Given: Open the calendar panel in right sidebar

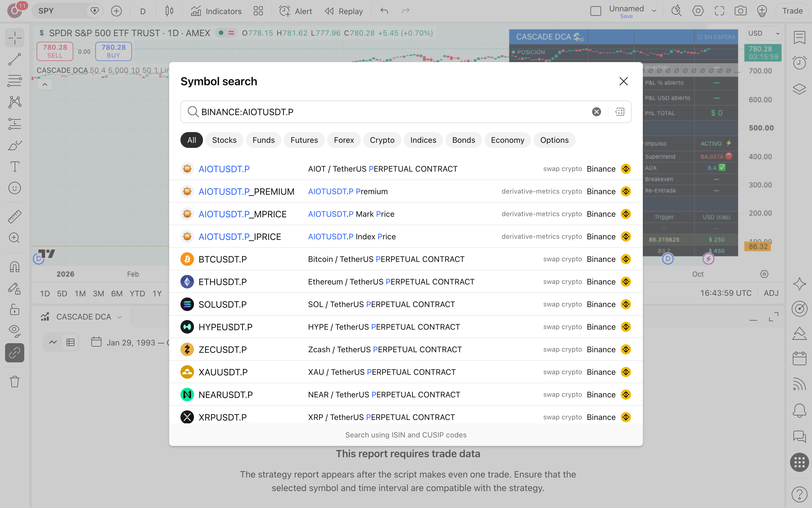Looking at the screenshot, I should (799, 358).
